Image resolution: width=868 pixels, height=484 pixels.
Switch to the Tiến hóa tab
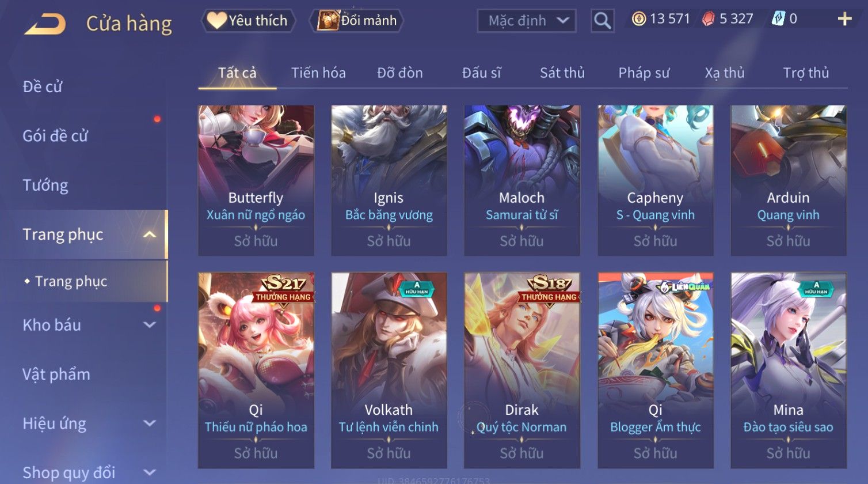click(318, 73)
